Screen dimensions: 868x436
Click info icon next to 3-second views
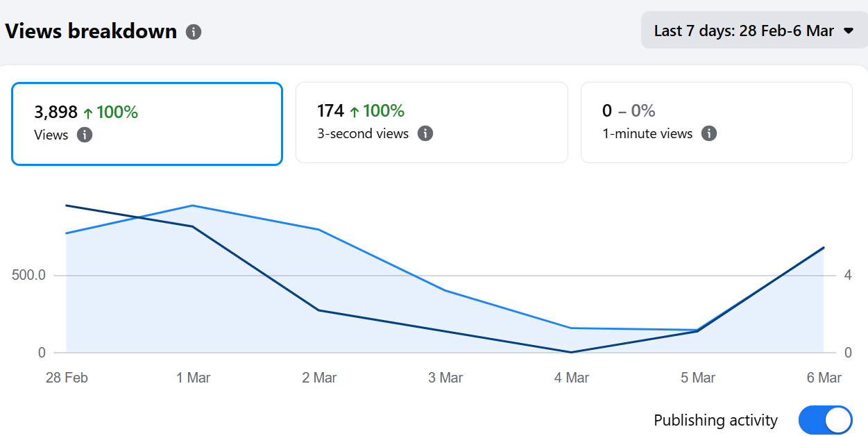[x=425, y=133]
